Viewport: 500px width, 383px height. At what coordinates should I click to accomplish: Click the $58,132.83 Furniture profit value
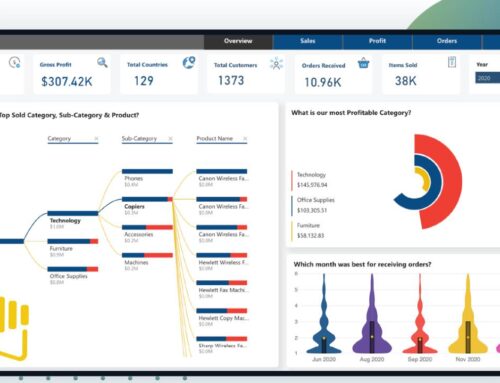[310, 235]
